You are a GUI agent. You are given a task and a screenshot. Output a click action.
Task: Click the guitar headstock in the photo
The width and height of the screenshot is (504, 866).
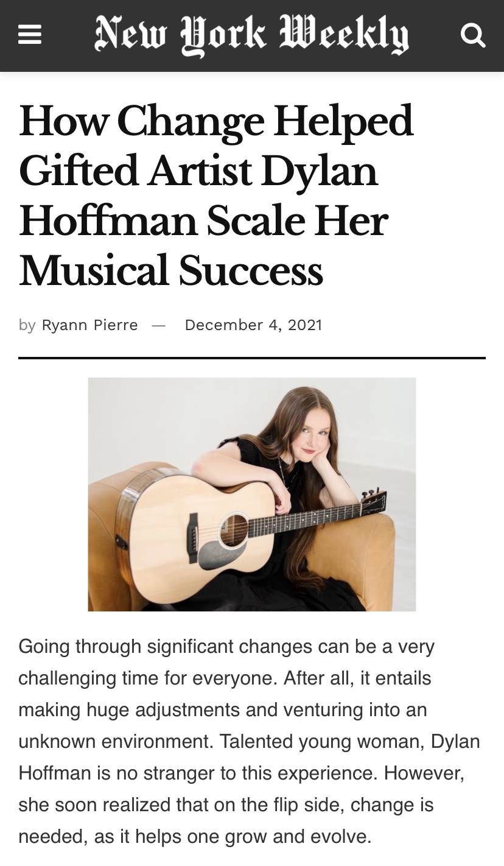373,499
